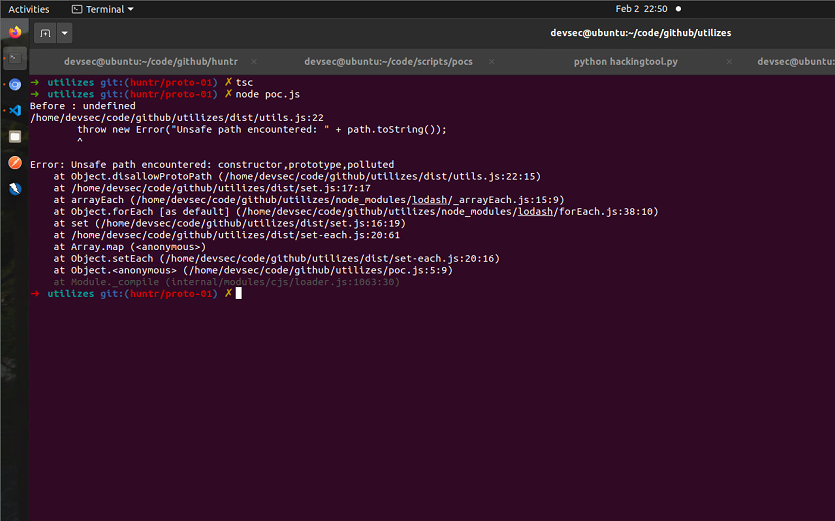Click the window title devsec@ubuntu:~/code/github/utilizes
The height and width of the screenshot is (521, 835).
coord(641,33)
